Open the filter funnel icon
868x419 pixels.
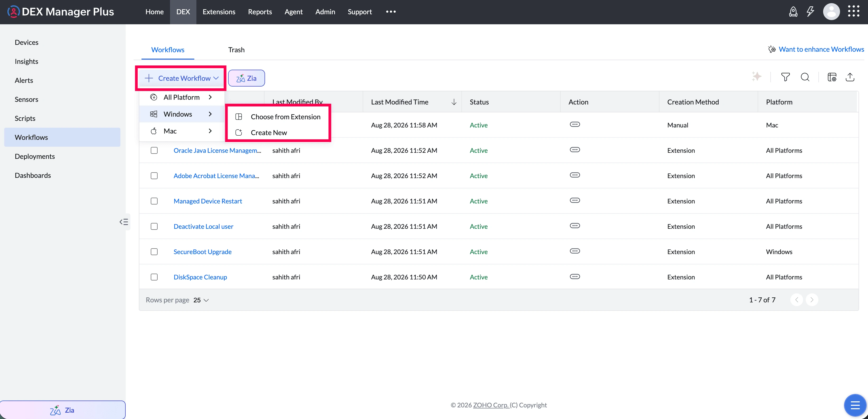coord(785,77)
